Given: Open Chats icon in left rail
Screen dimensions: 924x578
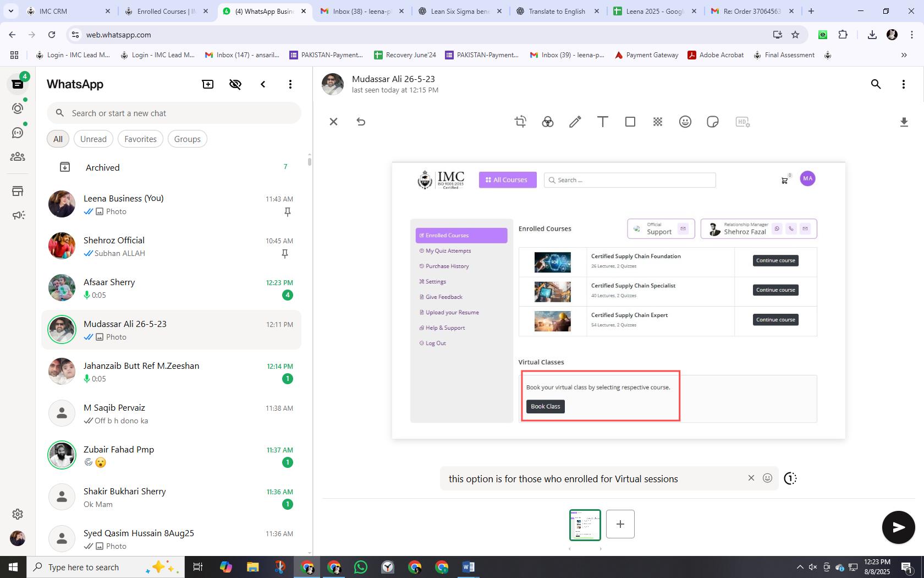Looking at the screenshot, I should [x=18, y=84].
